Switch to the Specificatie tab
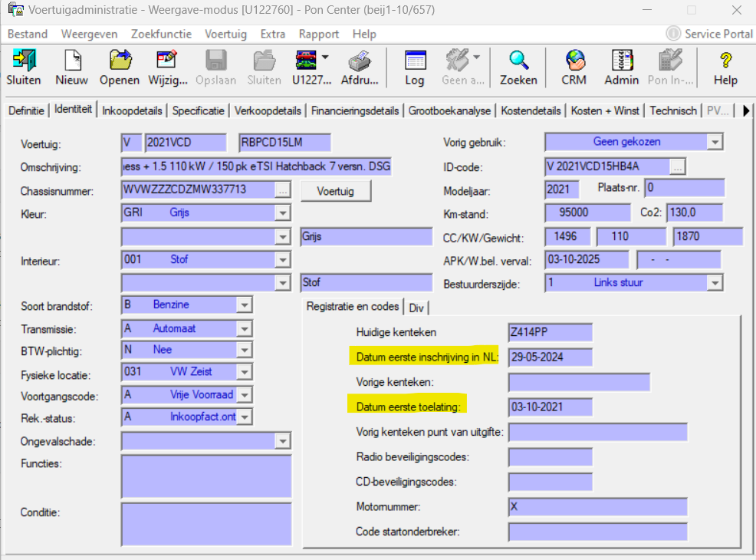Screen dimensions: 756x560 (198, 111)
